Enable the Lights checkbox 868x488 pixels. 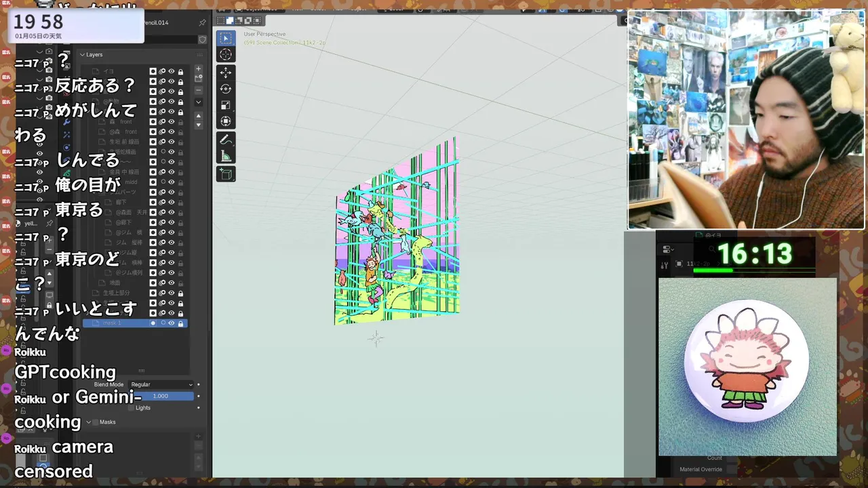coord(132,407)
